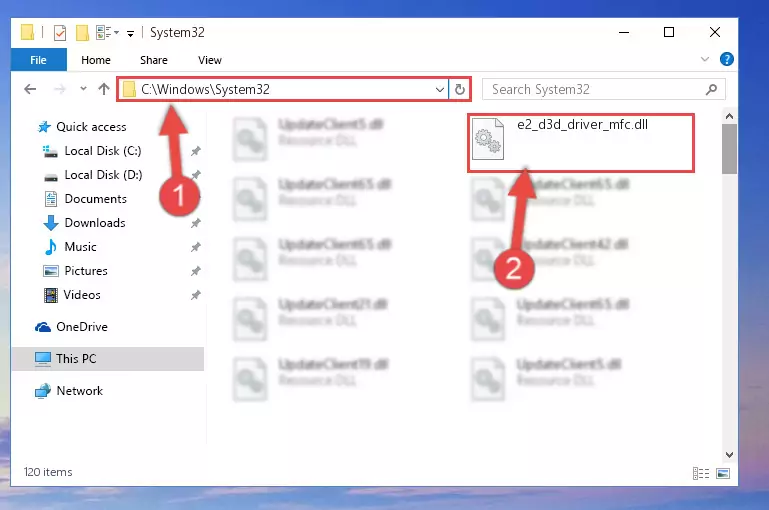This screenshot has height=510, width=769.
Task: Open the Recent locations dropdown
Action: tap(83, 89)
